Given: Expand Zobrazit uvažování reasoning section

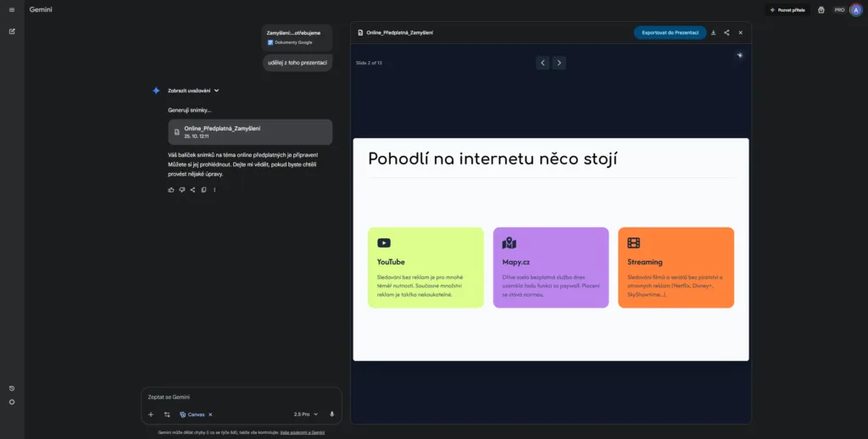Looking at the screenshot, I should click(x=193, y=91).
